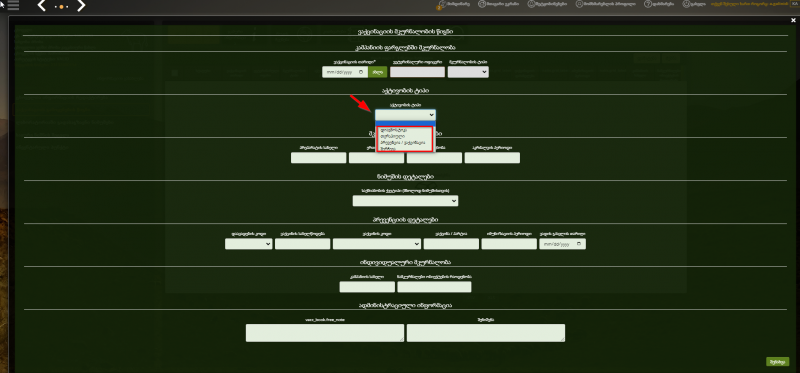Open the dropdown in the top form row

coord(468,72)
